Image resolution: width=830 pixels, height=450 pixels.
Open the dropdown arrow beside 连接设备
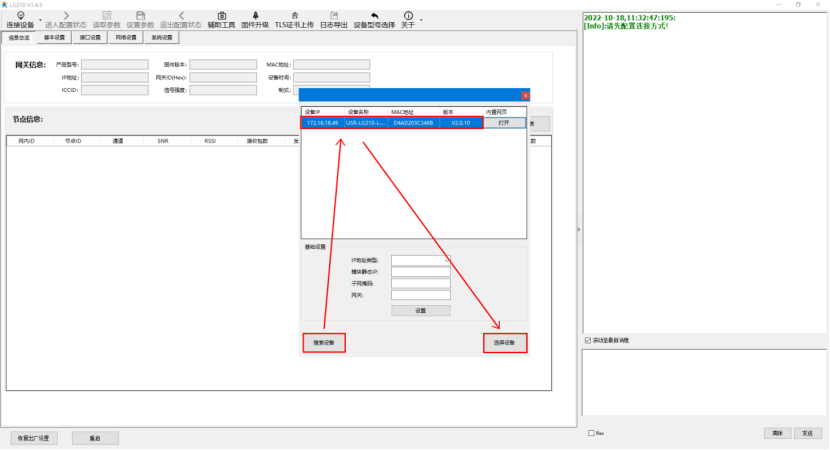coord(40,19)
